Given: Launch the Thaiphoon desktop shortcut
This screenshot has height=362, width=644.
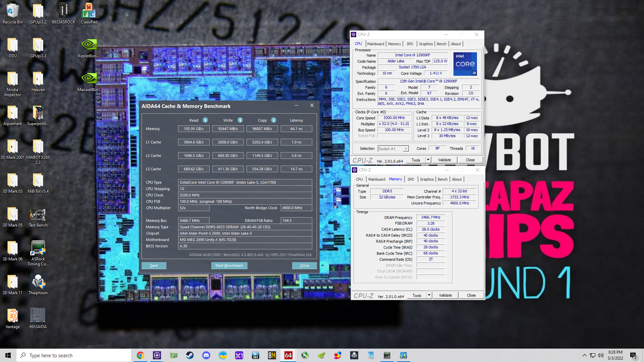Looking at the screenshot, I should 38,285.
